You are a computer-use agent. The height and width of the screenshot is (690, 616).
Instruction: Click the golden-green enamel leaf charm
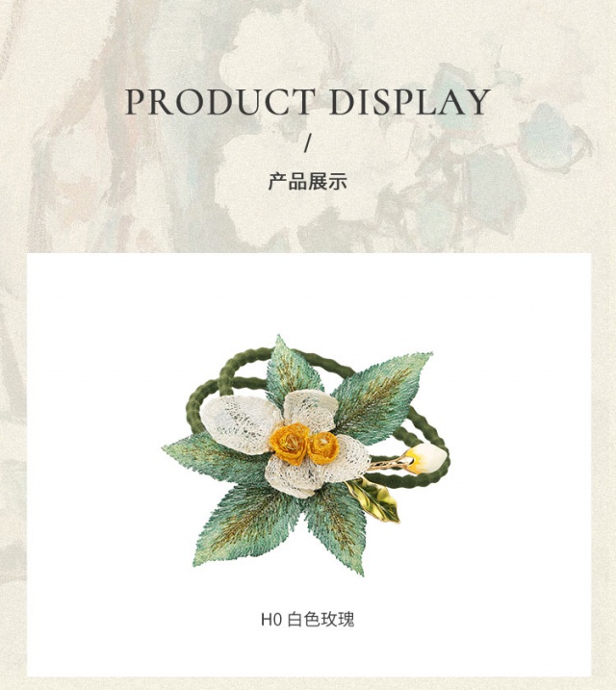pyautogui.click(x=373, y=499)
